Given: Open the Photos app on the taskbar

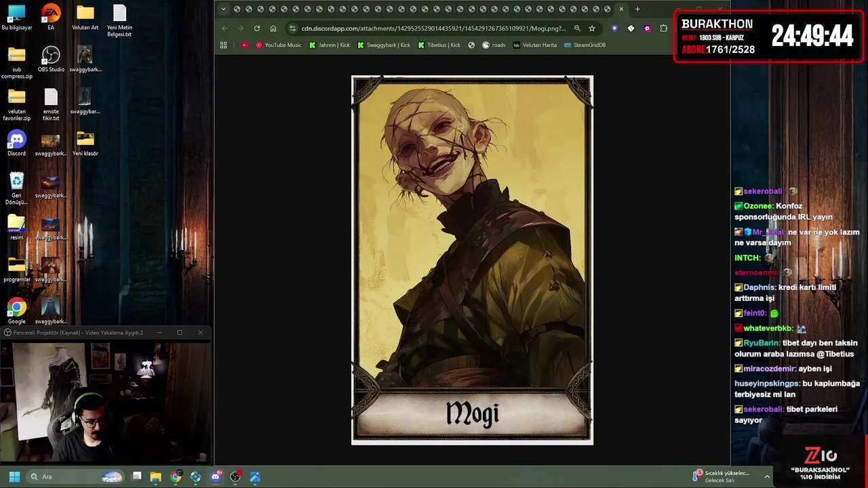Looking at the screenshot, I should point(255,476).
